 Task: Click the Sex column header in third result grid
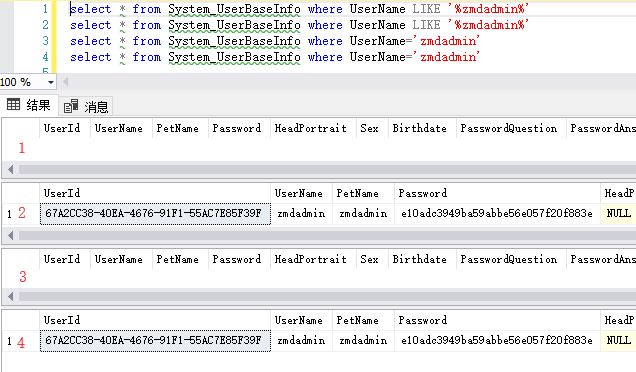(372, 259)
